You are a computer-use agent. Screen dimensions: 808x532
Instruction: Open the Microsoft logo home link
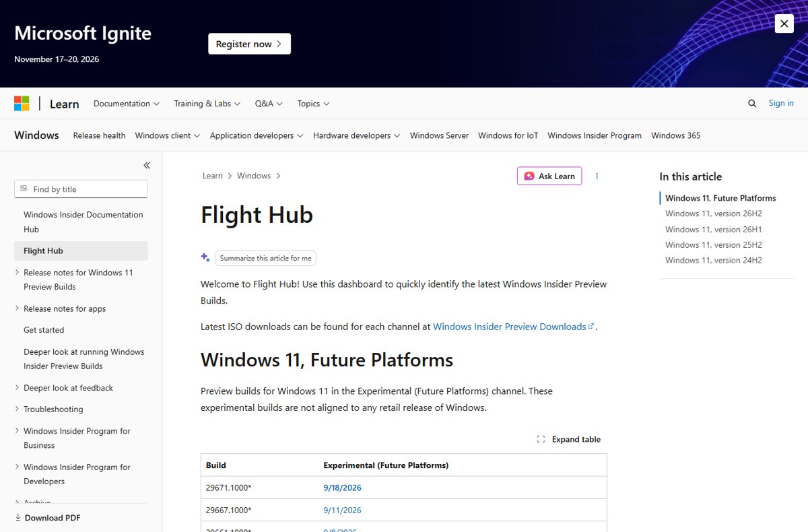[x=22, y=103]
